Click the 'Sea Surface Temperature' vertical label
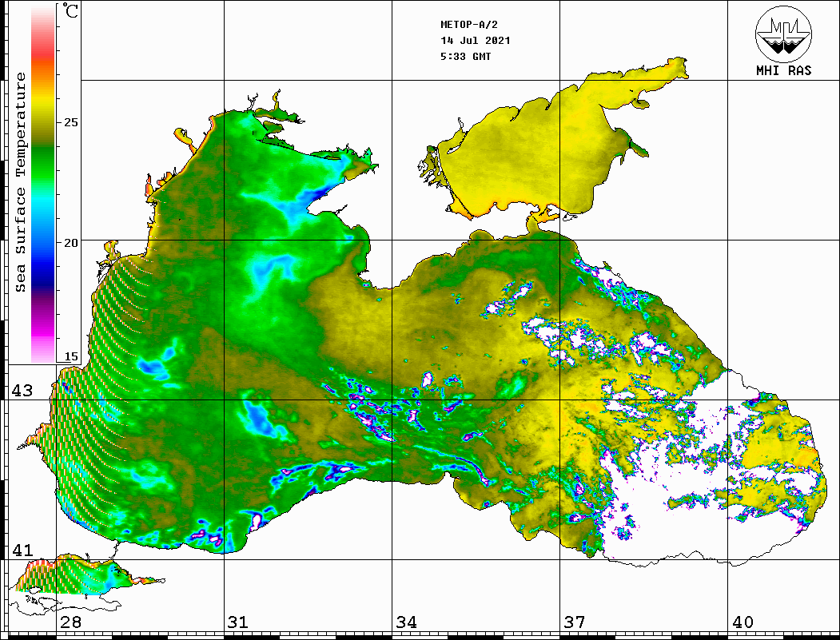 (20, 183)
